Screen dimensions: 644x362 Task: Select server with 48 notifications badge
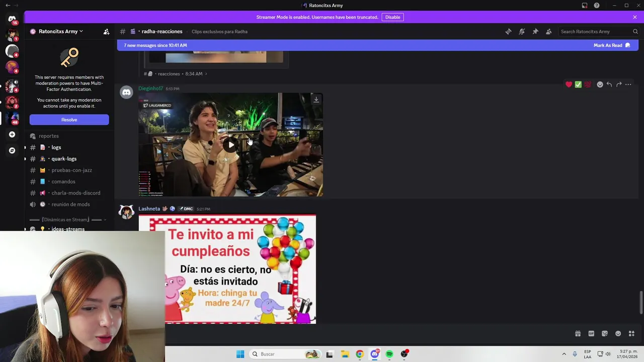pyautogui.click(x=12, y=118)
